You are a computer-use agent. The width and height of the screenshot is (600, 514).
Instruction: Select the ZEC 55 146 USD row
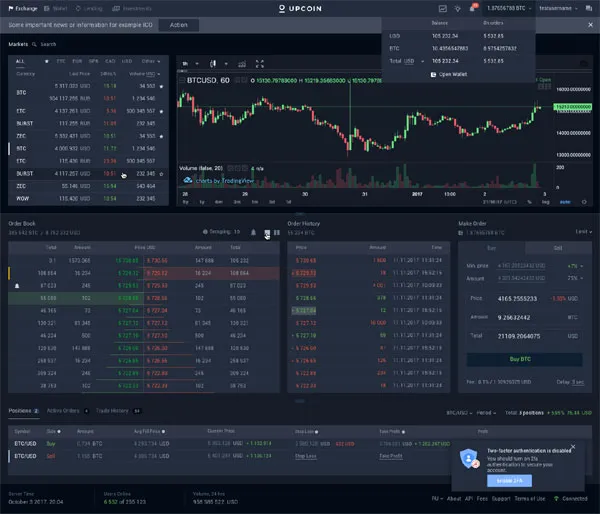click(88, 186)
